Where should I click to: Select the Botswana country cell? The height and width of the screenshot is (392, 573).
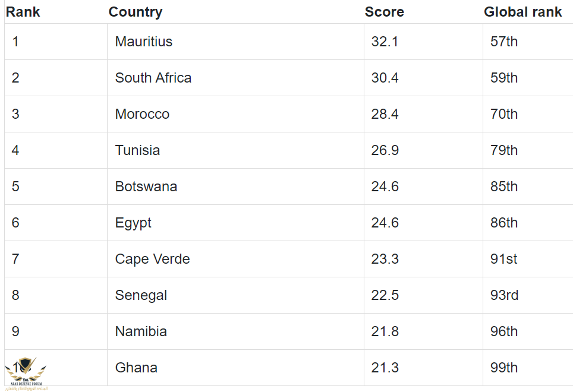236,186
